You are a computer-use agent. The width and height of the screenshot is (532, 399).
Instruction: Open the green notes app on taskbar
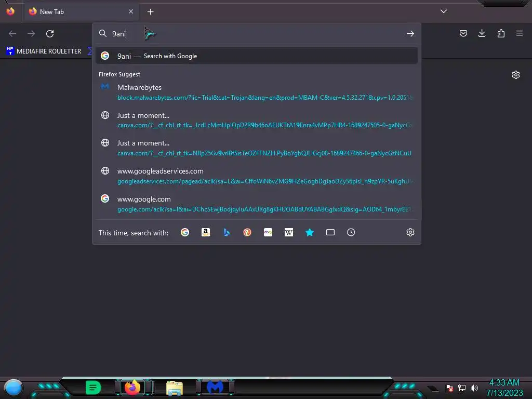point(94,388)
